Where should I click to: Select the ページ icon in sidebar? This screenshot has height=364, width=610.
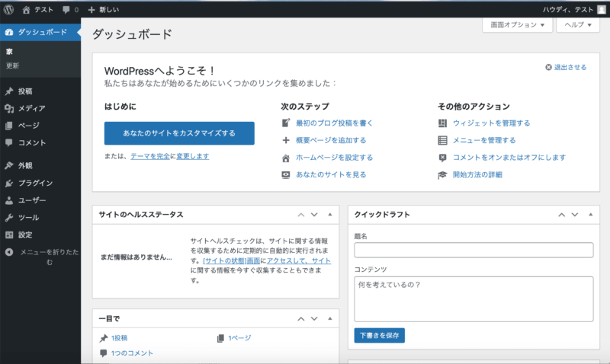click(9, 126)
